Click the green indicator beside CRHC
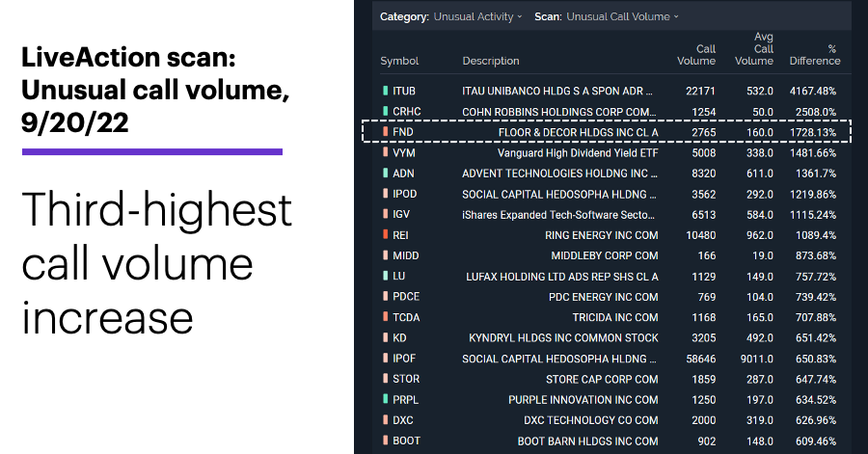 pos(385,111)
